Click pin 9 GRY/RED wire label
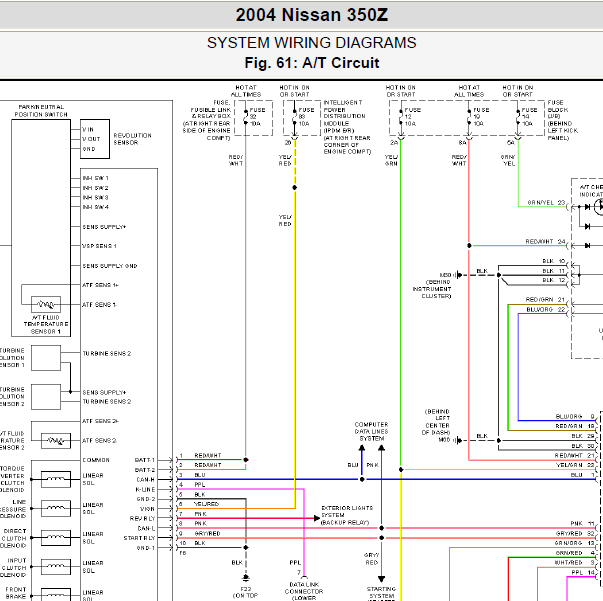Image resolution: width=603 pixels, height=601 pixels. [207, 533]
